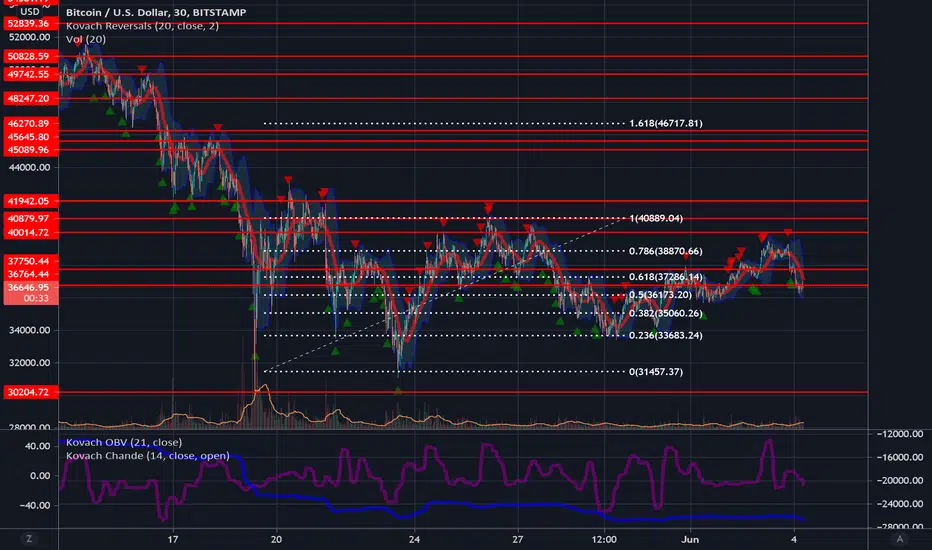This screenshot has height=550, width=932.
Task: Click the -12000.00 OBV scale value
Action: click(x=900, y=434)
